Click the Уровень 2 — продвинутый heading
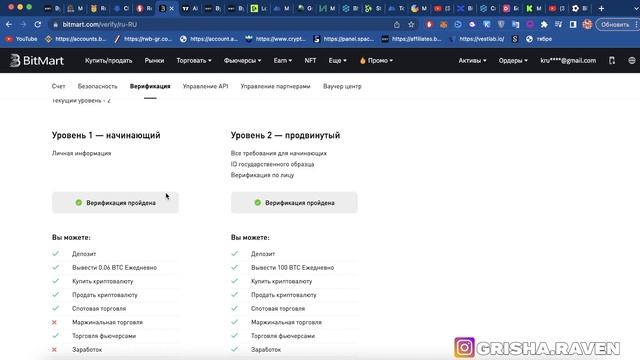Image resolution: width=640 pixels, height=360 pixels. coord(285,135)
